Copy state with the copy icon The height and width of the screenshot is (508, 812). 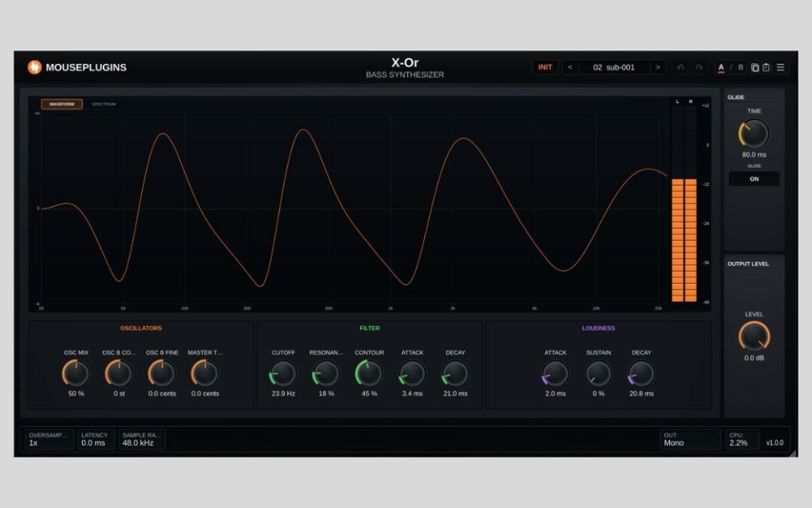coord(755,68)
